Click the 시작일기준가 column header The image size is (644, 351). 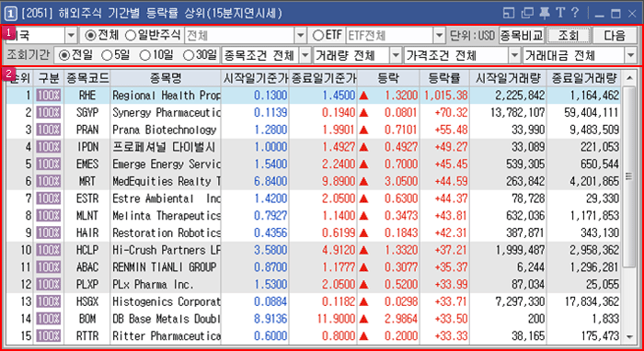point(255,78)
